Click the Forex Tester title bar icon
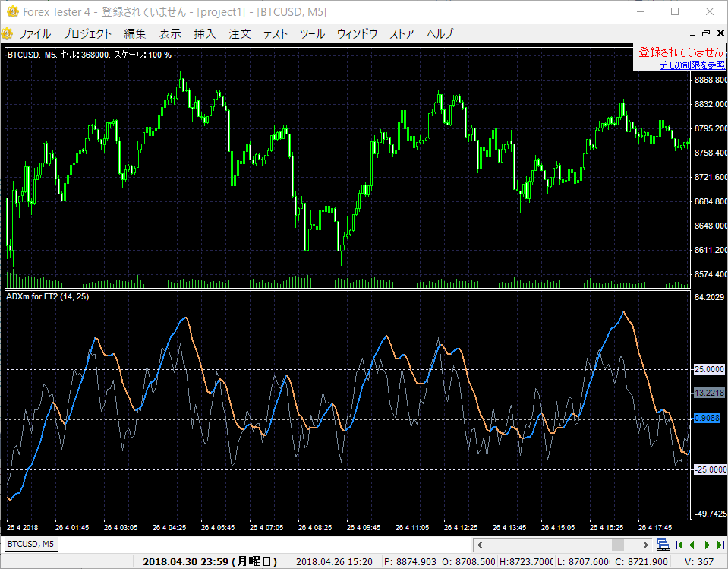The height and width of the screenshot is (569, 728). coord(13,11)
